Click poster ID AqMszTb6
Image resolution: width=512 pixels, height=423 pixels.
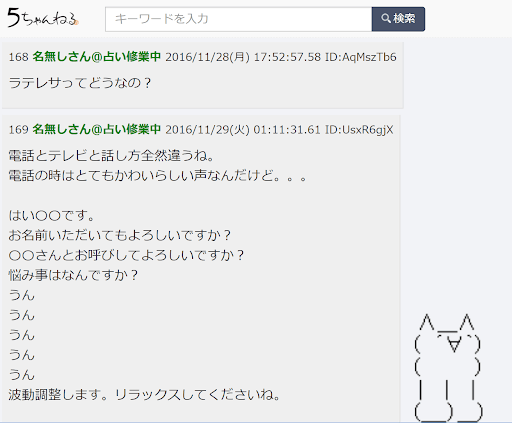point(361,57)
